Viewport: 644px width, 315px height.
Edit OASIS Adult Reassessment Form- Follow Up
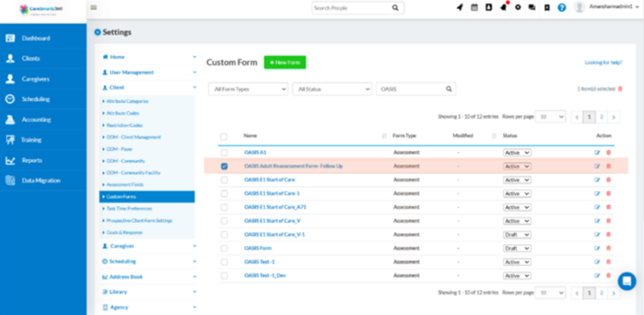pos(597,166)
